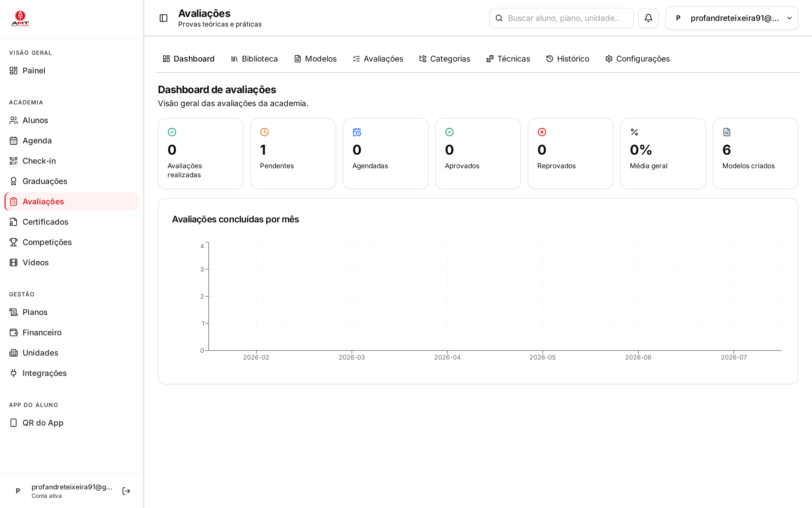Open the Média geral stat card
Viewport: 812px width, 508px height.
[x=663, y=154]
